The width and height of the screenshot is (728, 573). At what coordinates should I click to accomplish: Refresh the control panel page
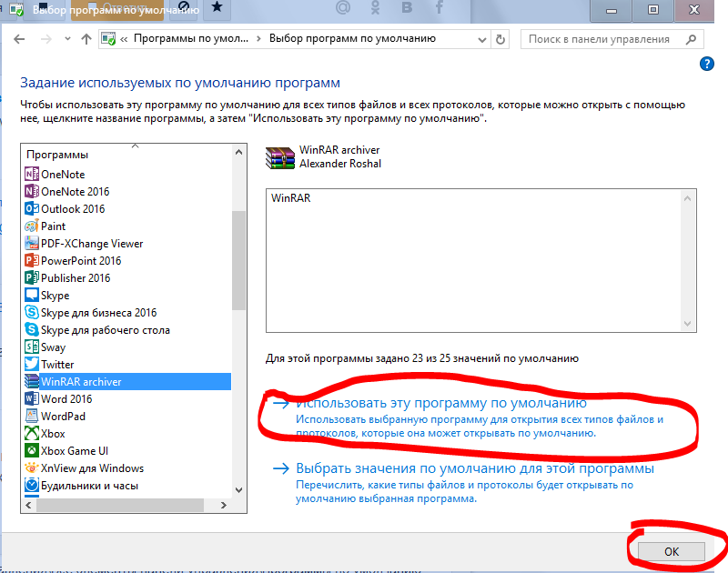coord(500,39)
